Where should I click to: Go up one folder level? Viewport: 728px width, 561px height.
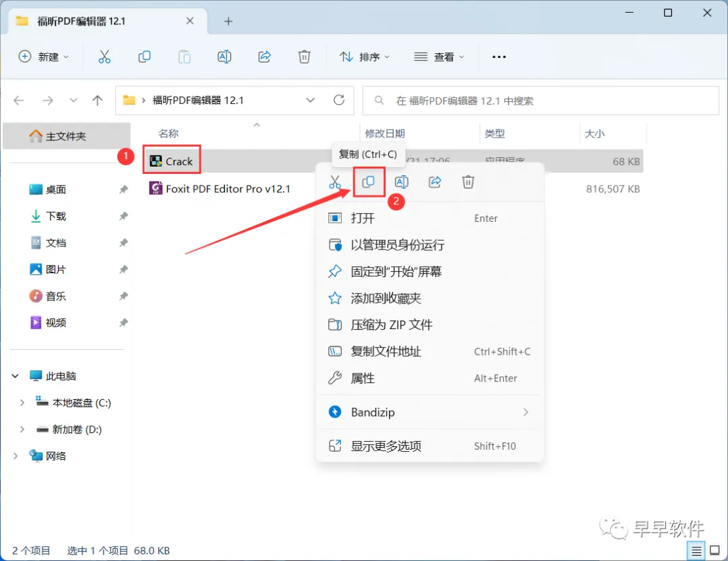point(98,100)
